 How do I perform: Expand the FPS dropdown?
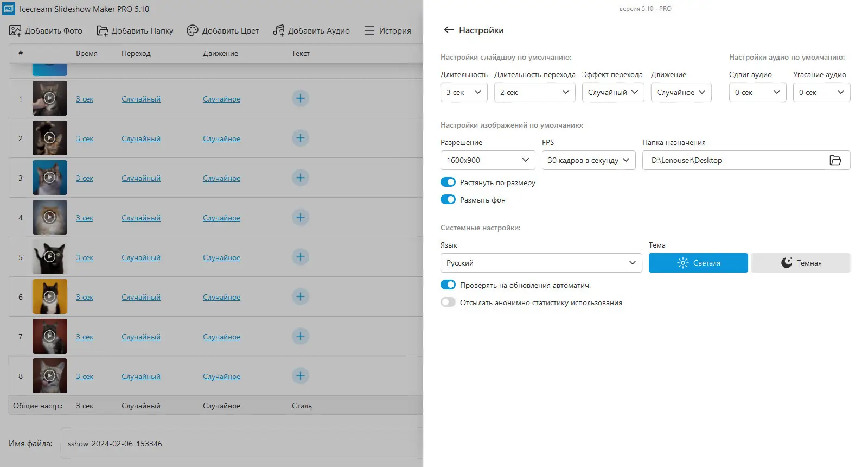pos(588,160)
